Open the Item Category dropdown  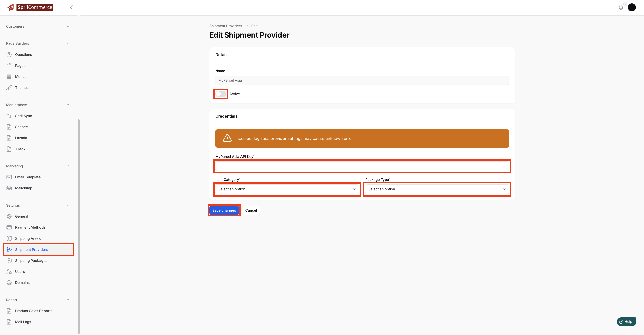pos(287,189)
